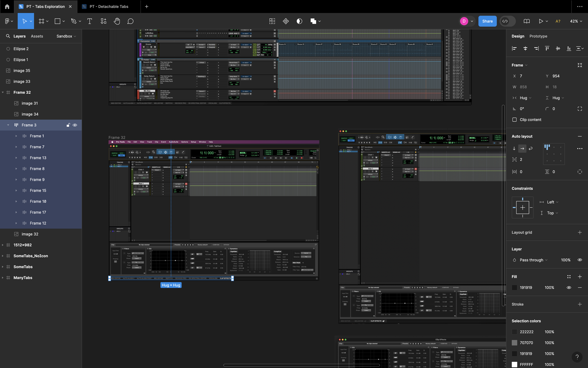588x368 pixels.
Task: Toggle layer visibility eye in Layer section
Action: (x=580, y=260)
